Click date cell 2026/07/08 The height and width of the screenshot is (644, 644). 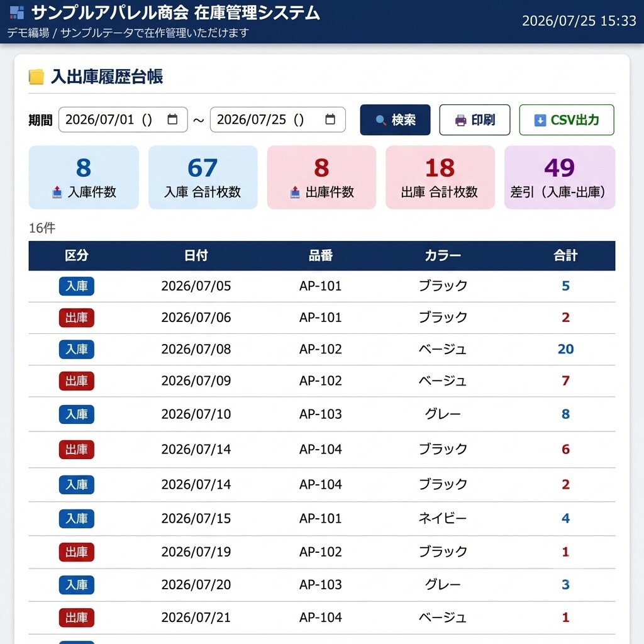pos(196,349)
